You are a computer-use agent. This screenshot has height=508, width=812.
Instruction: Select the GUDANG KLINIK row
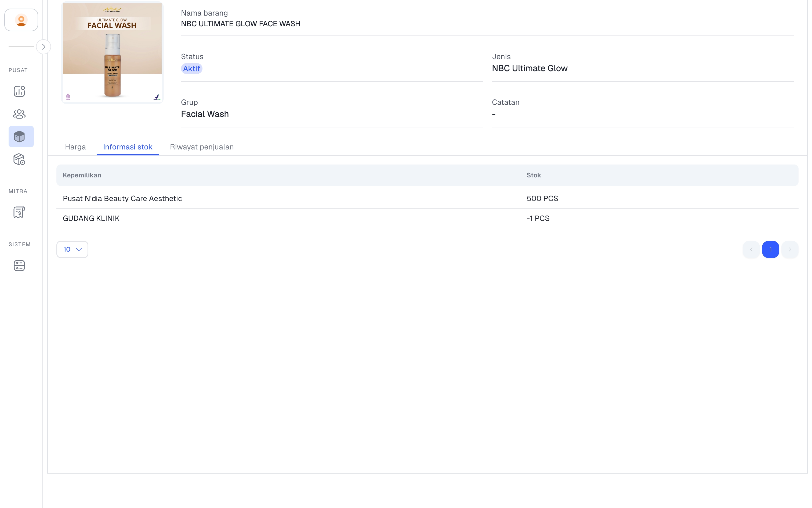pos(427,218)
